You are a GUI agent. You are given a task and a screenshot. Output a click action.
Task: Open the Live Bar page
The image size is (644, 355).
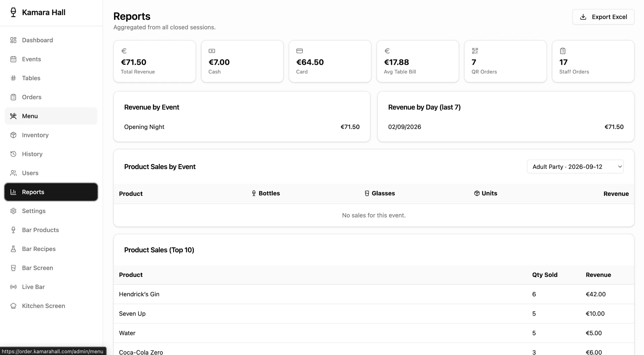[x=51, y=287]
